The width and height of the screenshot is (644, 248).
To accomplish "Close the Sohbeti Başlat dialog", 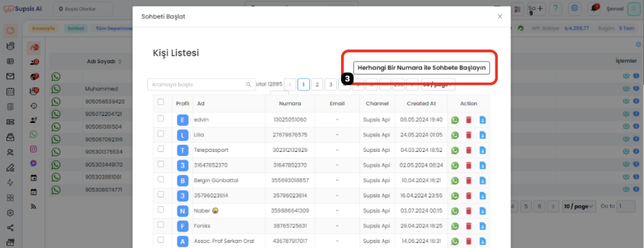I will (500, 17).
